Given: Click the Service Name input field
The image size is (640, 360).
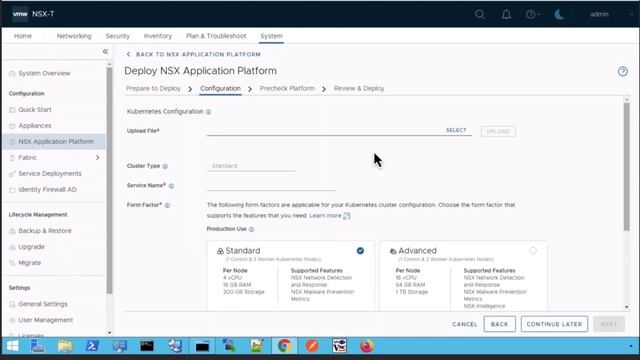Looking at the screenshot, I should 271,186.
